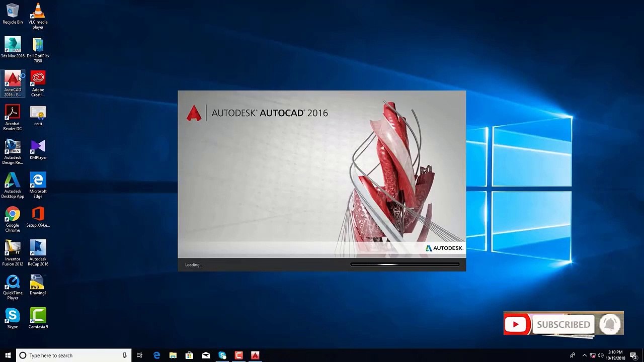
Task: Select the Google Chrome desktop shortcut
Action: click(13, 220)
